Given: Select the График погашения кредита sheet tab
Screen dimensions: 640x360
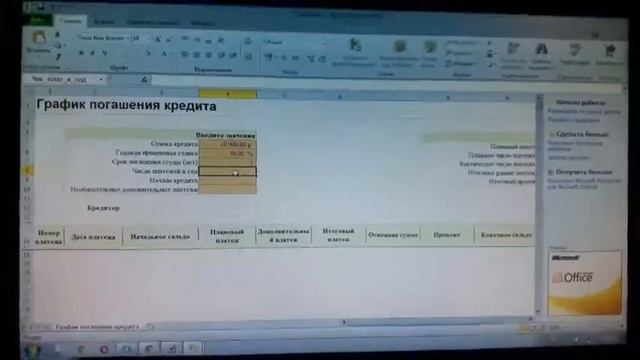Looking at the screenshot, I should click(97, 327).
